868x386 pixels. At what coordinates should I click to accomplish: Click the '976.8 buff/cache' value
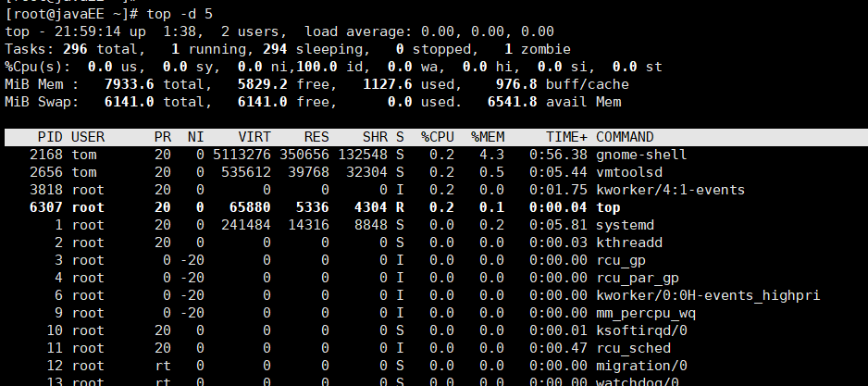pos(562,85)
